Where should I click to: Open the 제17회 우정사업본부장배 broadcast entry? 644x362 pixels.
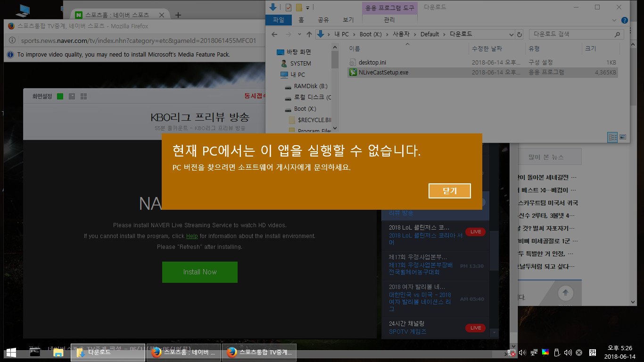pos(436,265)
